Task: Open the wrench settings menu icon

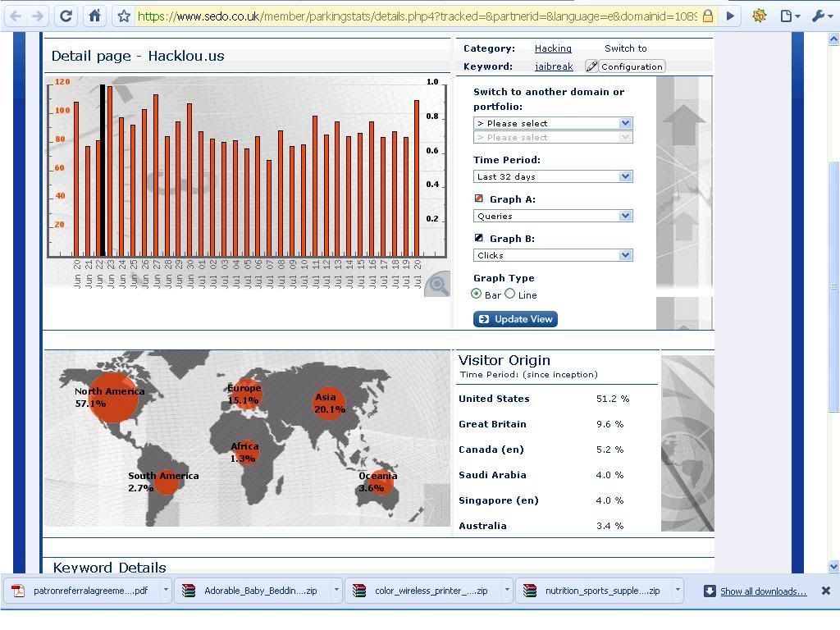Action: point(819,16)
